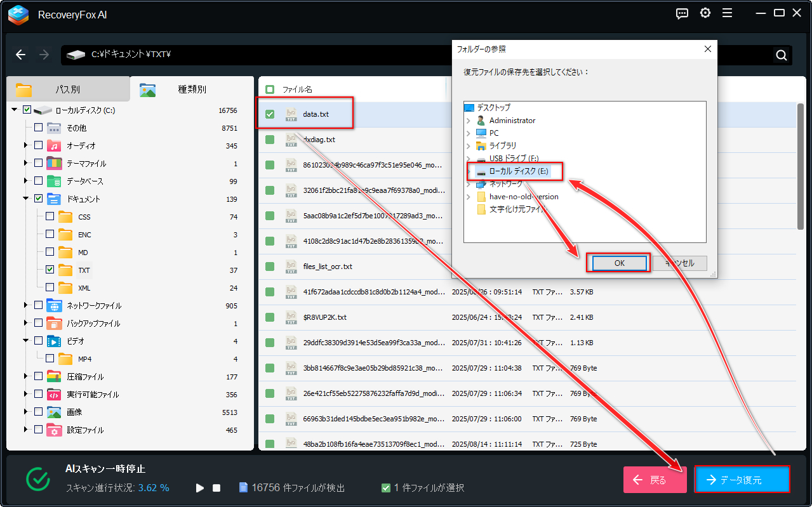Click the data.txt file icon
The width and height of the screenshot is (812, 507).
(x=291, y=114)
